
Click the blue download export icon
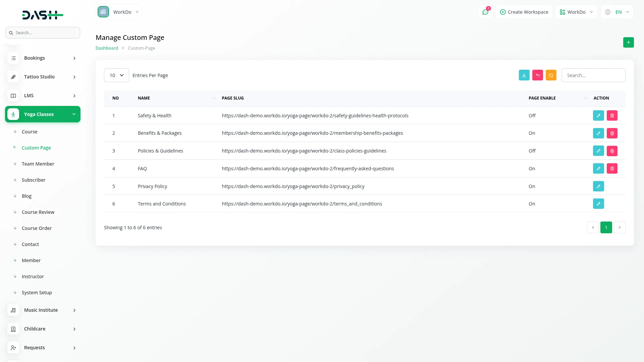524,75
